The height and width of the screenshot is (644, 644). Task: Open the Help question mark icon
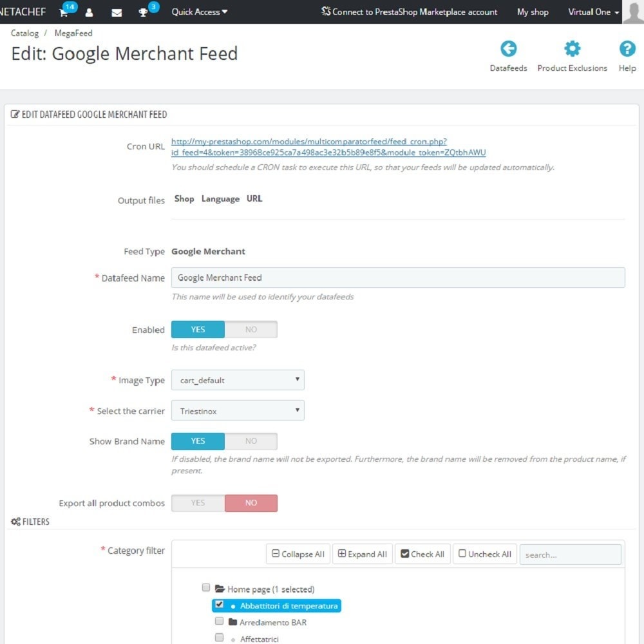(627, 48)
